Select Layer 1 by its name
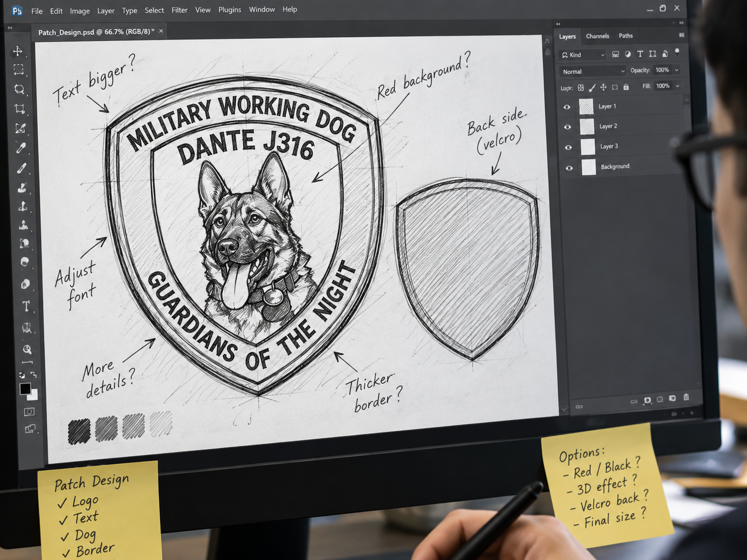This screenshot has height=560, width=747. (607, 106)
